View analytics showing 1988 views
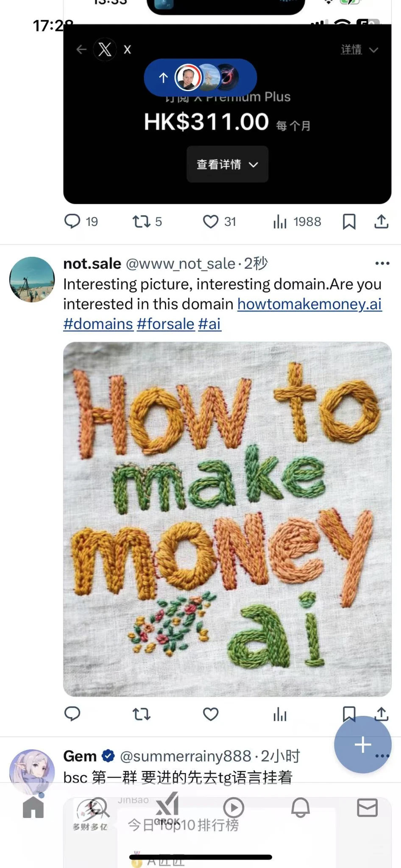This screenshot has width=401, height=868. pos(280,222)
